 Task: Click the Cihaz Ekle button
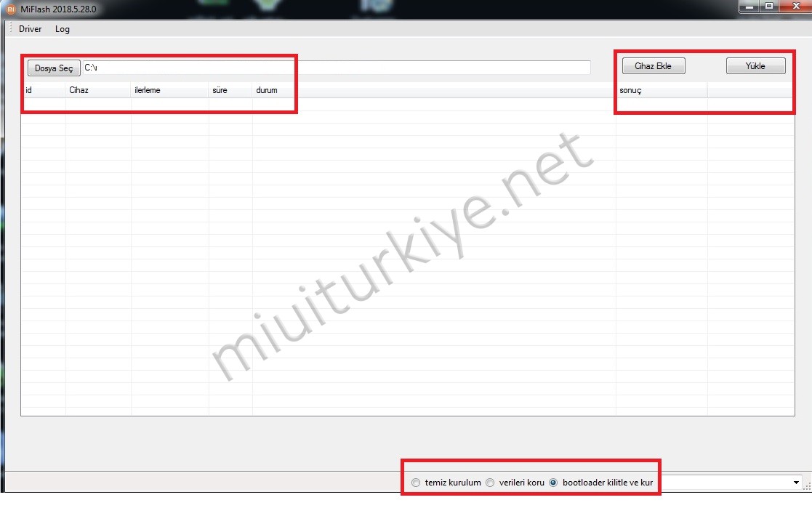coord(653,66)
